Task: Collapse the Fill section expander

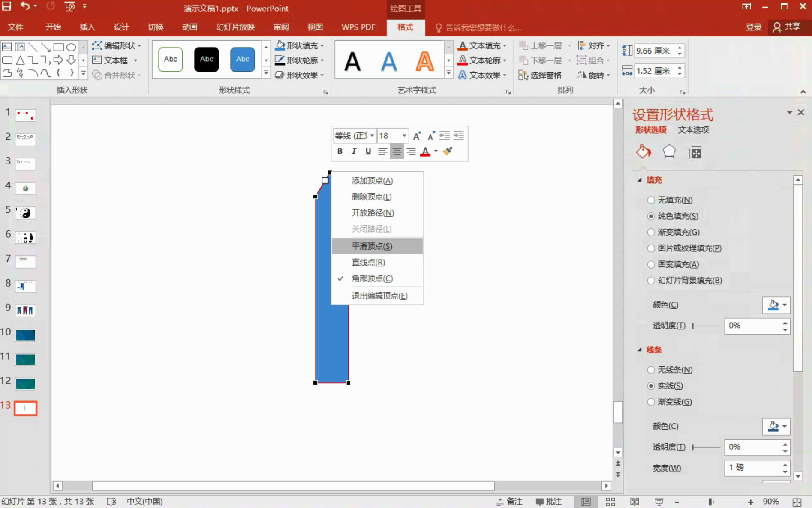Action: 640,180
